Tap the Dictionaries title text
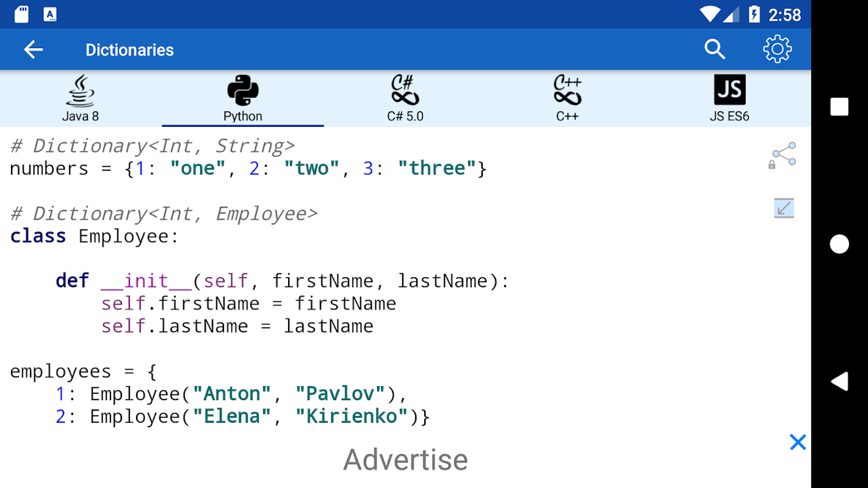Viewport: 868px width, 488px height. point(129,50)
